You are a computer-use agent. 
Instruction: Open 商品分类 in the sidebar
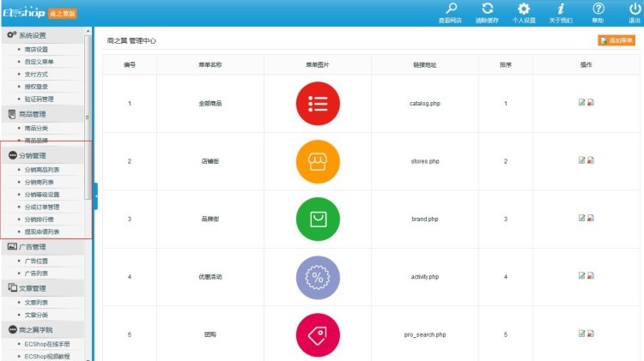pos(36,128)
